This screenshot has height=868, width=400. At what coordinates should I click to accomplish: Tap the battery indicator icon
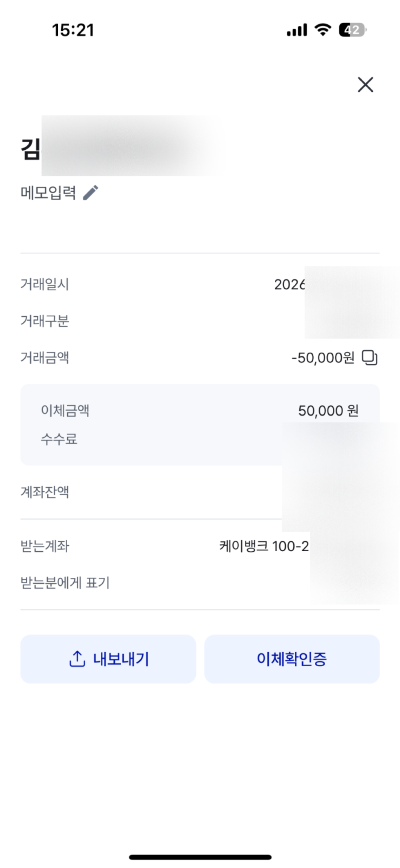(352, 30)
